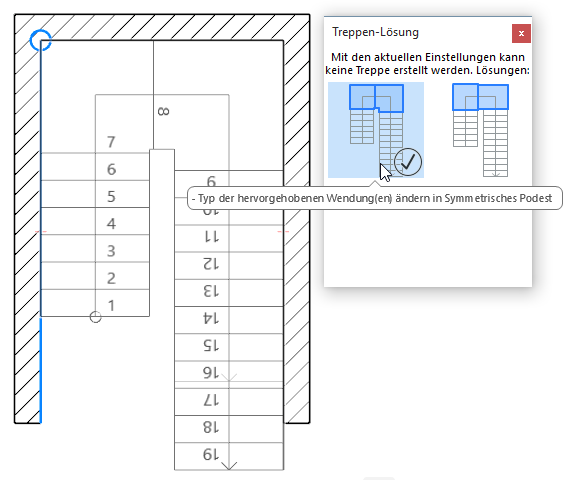Click stair step number 15
The height and width of the screenshot is (480, 583).
point(211,346)
